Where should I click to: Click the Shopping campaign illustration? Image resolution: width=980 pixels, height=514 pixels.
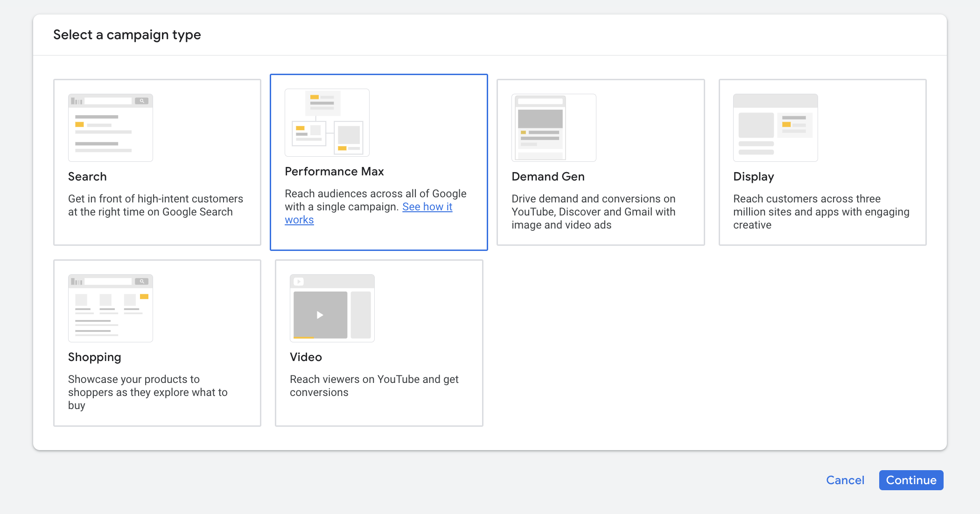[111, 308]
